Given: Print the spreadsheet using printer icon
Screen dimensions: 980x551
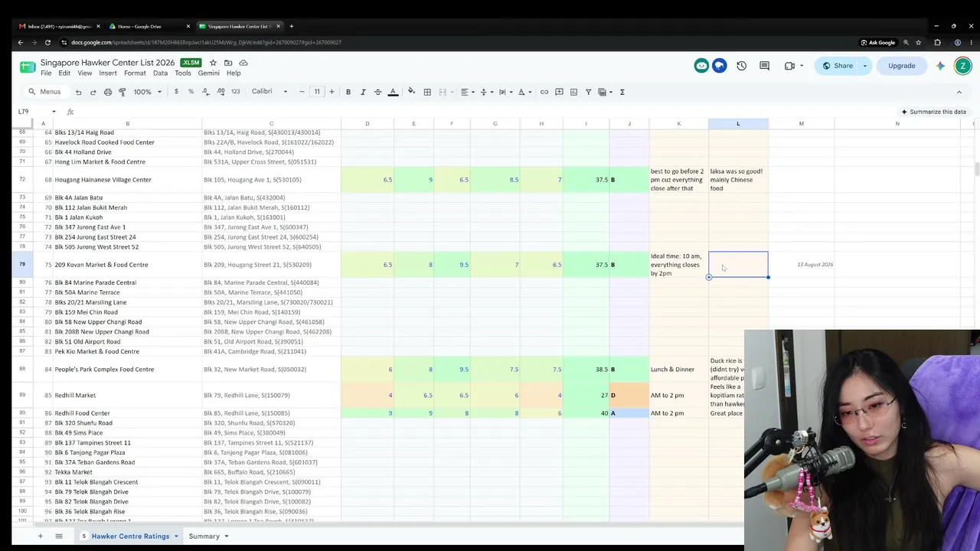Looking at the screenshot, I should pos(107,92).
